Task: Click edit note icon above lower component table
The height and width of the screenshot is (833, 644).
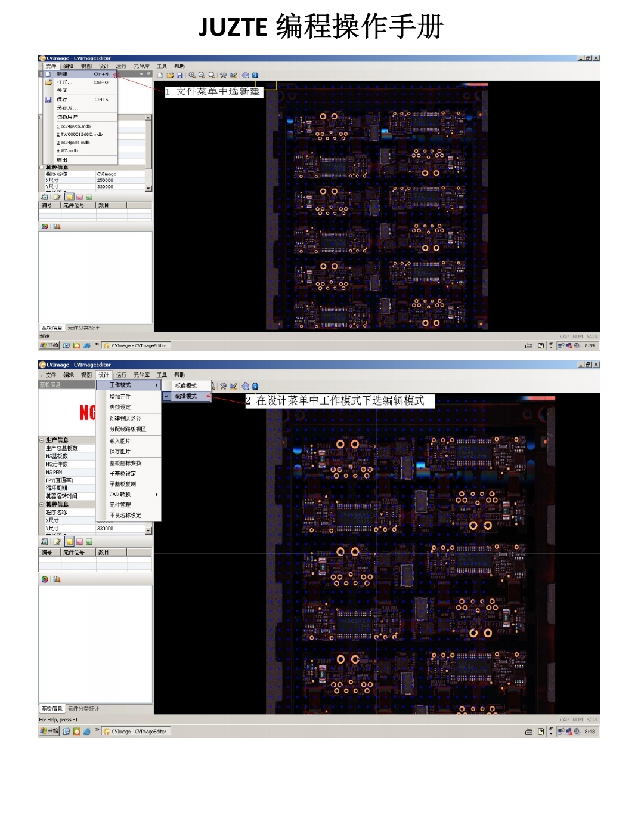Action: point(57,542)
